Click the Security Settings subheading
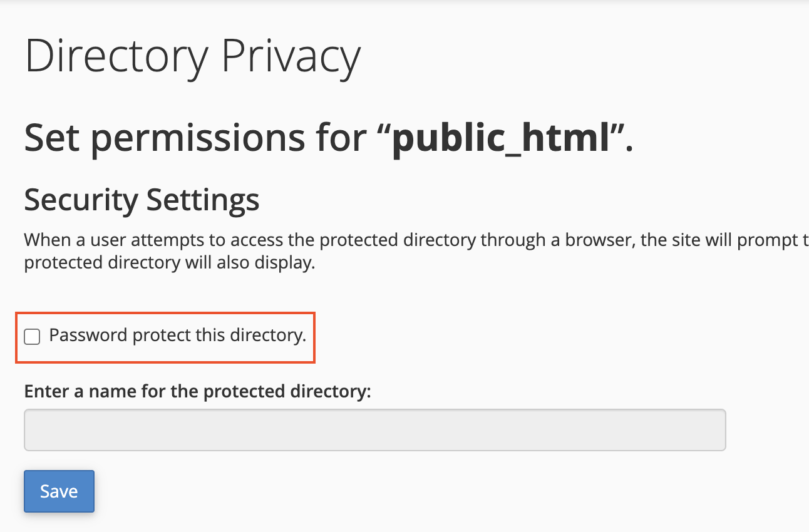The height and width of the screenshot is (532, 809). pos(142,200)
